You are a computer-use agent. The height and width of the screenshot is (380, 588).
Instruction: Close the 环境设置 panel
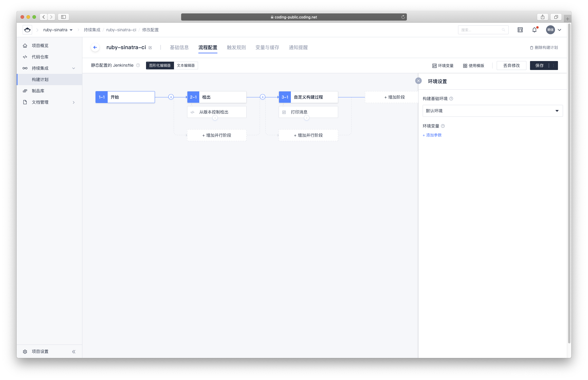tap(418, 81)
